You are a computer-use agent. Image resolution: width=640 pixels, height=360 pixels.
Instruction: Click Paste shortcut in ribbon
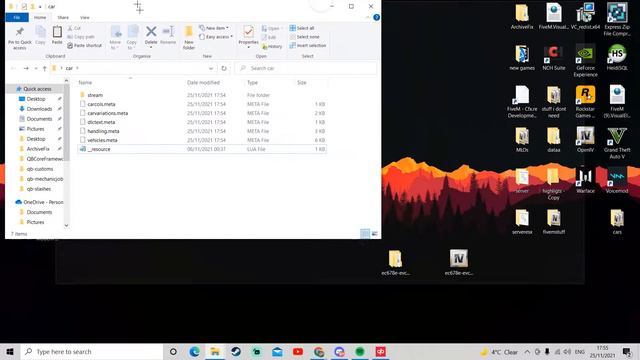(x=84, y=45)
